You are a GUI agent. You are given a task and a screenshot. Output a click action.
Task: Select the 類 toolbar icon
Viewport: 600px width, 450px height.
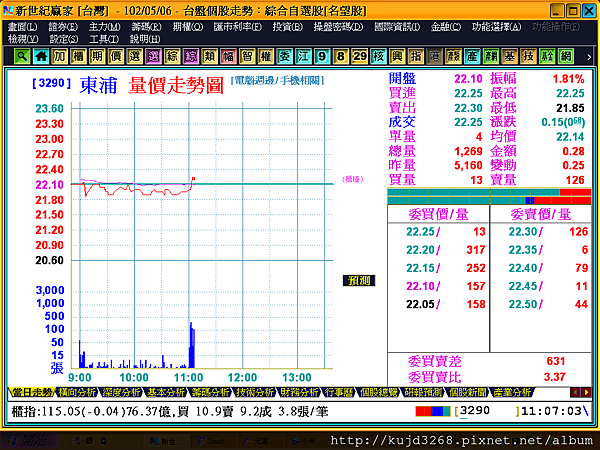click(x=210, y=56)
